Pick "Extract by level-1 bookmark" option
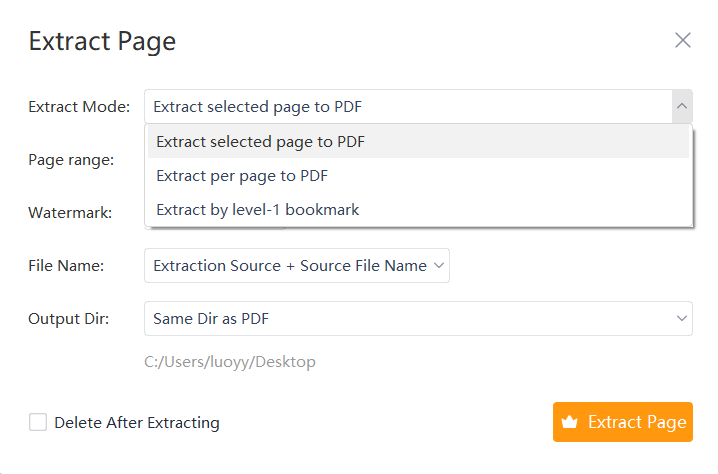Viewport: 718px width, 474px height. [257, 210]
